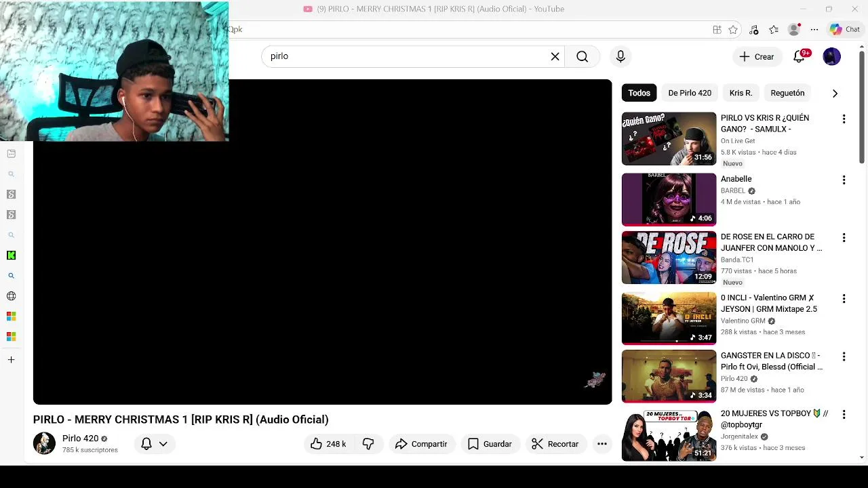This screenshot has height=488, width=868.
Task: Open the Copilot Chat button
Action: click(x=845, y=29)
